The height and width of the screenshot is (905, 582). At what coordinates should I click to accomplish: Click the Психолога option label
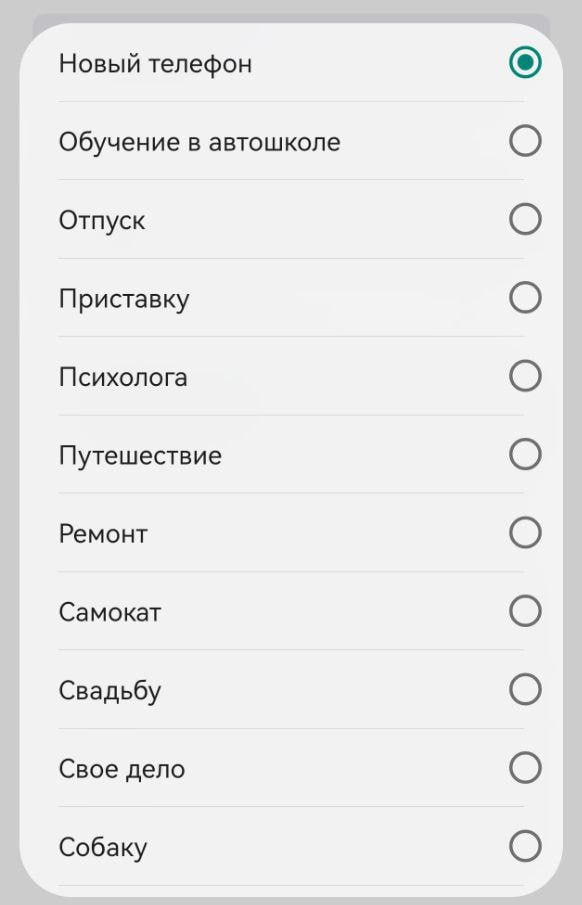pos(122,377)
